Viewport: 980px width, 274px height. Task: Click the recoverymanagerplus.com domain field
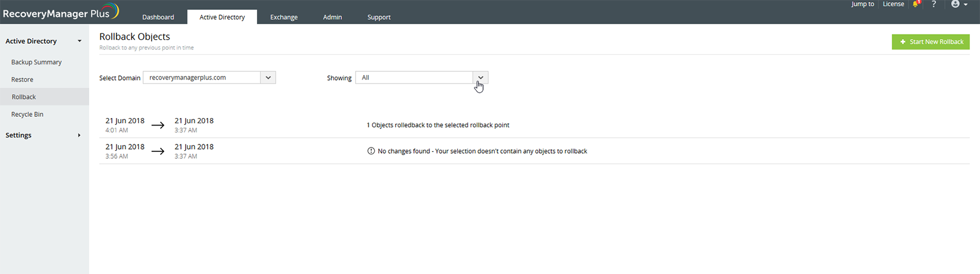pyautogui.click(x=202, y=78)
